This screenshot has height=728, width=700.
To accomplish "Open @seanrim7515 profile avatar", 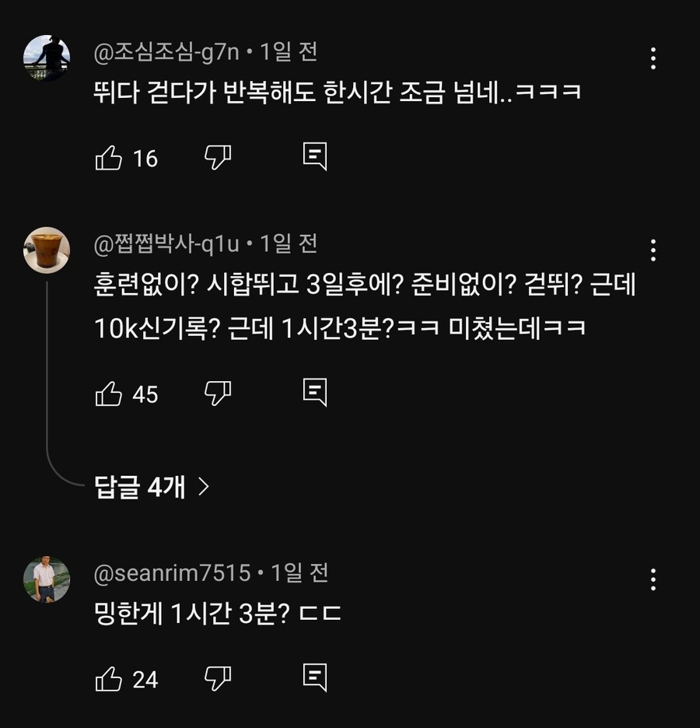I will (47, 579).
